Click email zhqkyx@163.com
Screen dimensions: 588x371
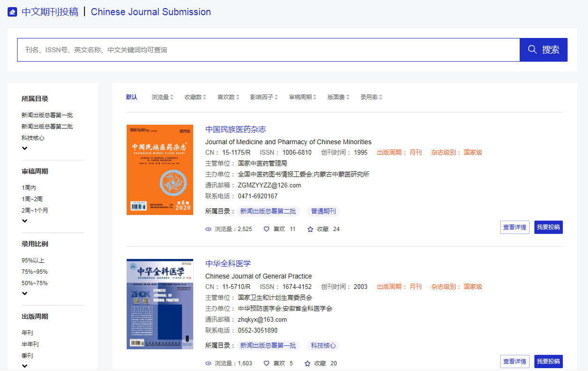tap(262, 320)
